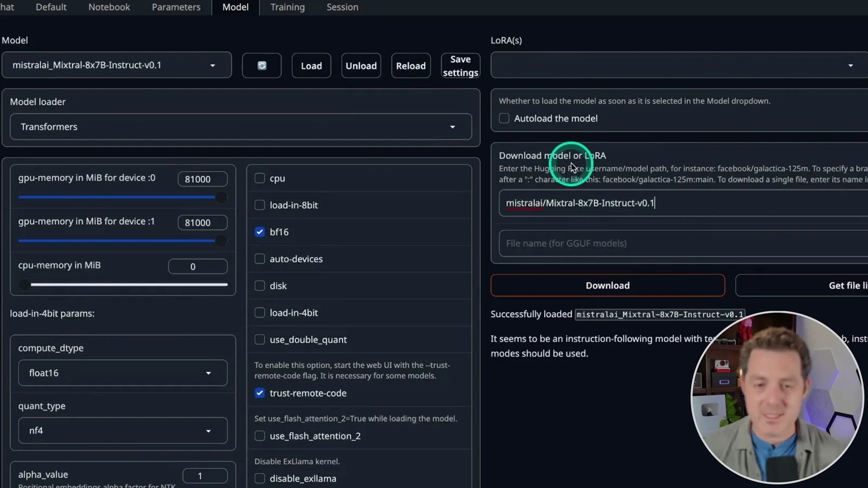Open the quant_type nf4 dropdown
This screenshot has height=488, width=868.
[123, 431]
